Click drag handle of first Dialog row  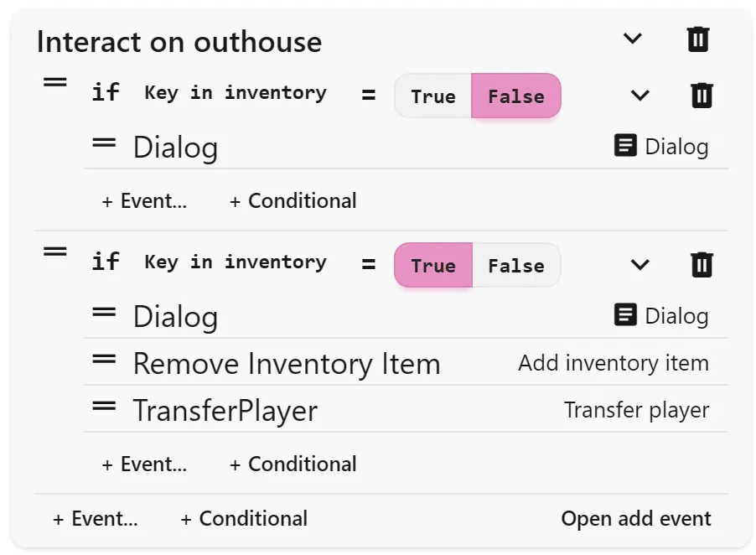(x=104, y=143)
